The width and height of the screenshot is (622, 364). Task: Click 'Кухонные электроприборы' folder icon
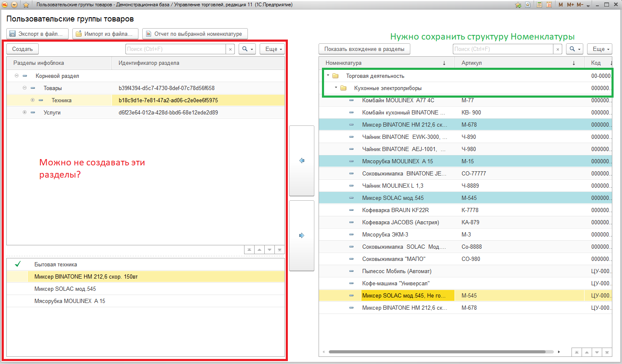[x=343, y=88]
